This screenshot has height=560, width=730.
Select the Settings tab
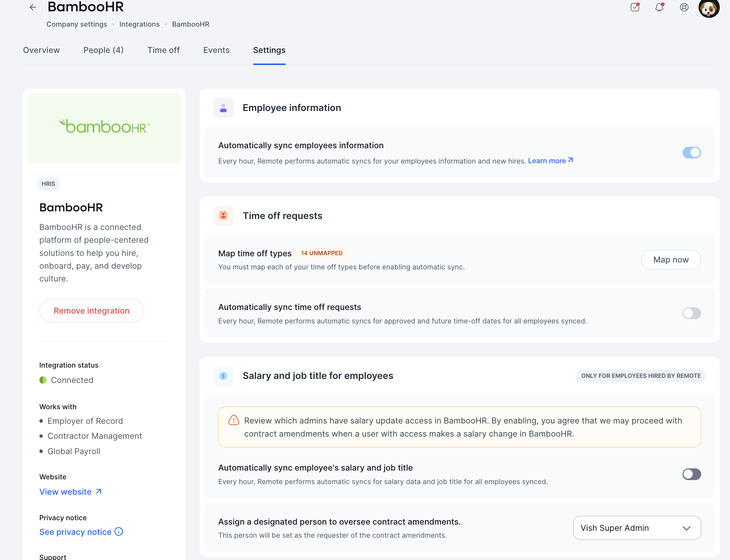(269, 50)
